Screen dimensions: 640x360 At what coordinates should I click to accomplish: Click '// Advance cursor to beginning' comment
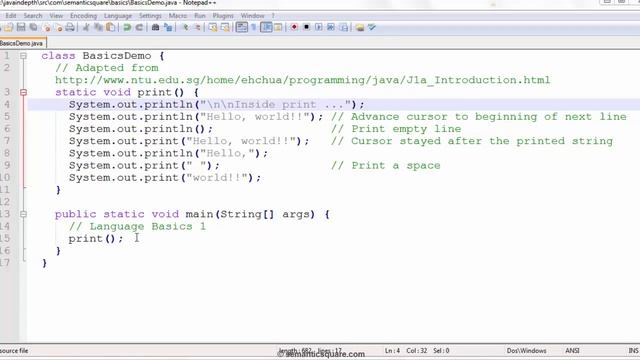[x=479, y=117]
